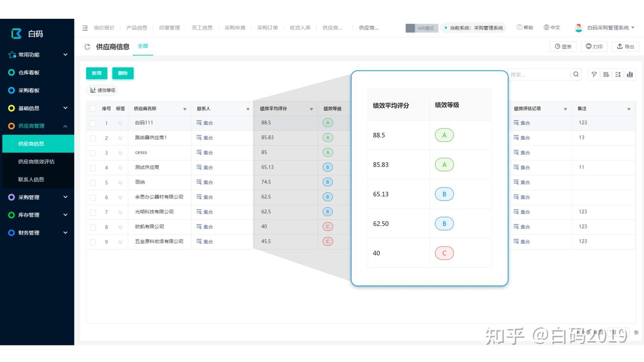This screenshot has width=644, height=362.
Task: Open the 图表 chart view button
Action: pyautogui.click(x=563, y=46)
